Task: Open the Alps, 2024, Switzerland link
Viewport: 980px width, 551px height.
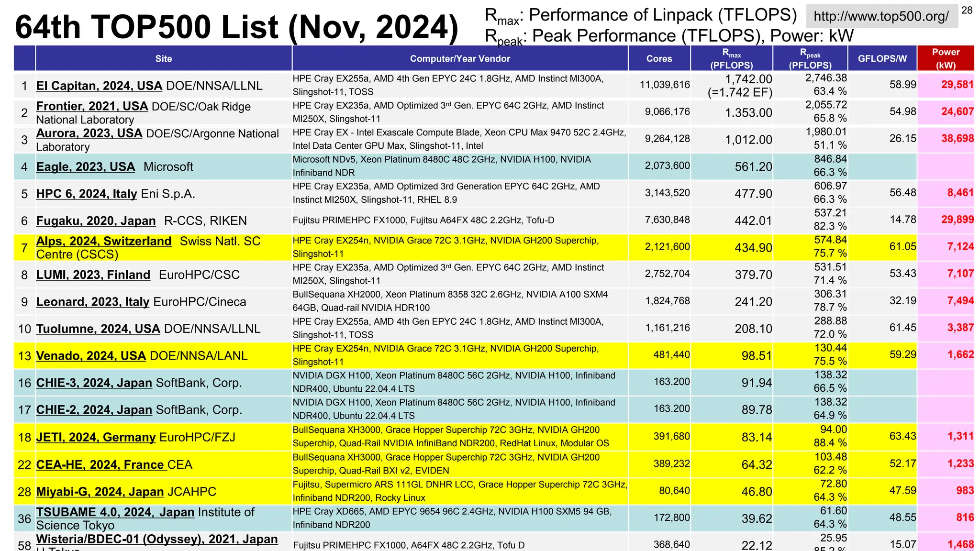Action: point(104,241)
